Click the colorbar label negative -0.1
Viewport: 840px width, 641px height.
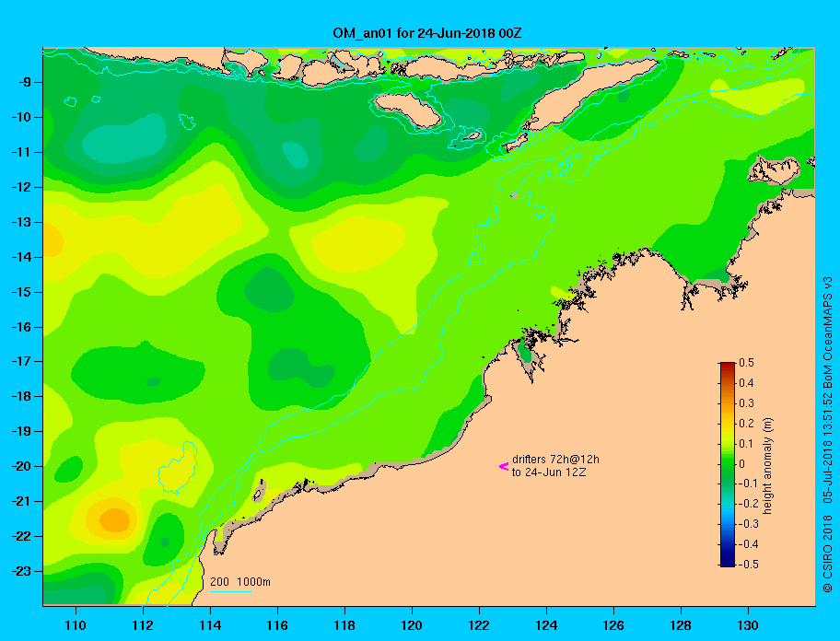pyautogui.click(x=749, y=484)
